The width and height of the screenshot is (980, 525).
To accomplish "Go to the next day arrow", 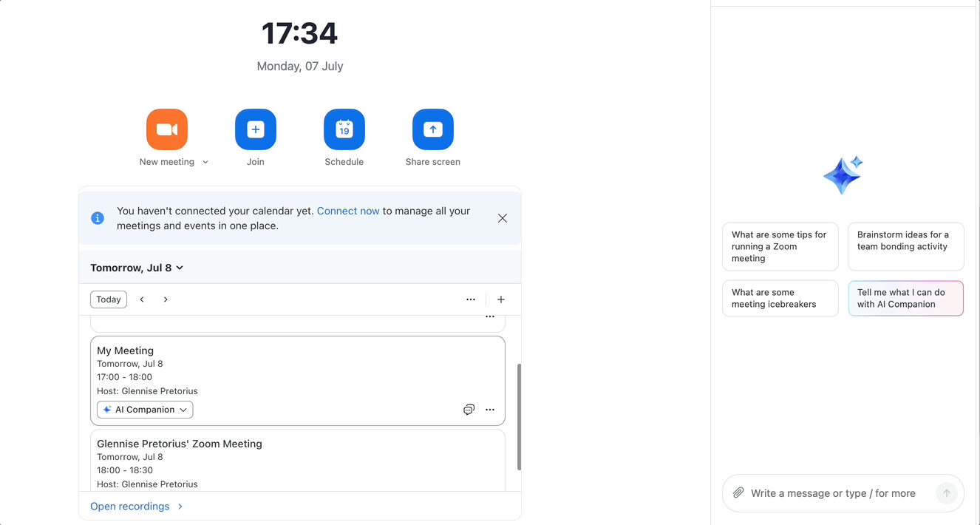I will click(166, 299).
